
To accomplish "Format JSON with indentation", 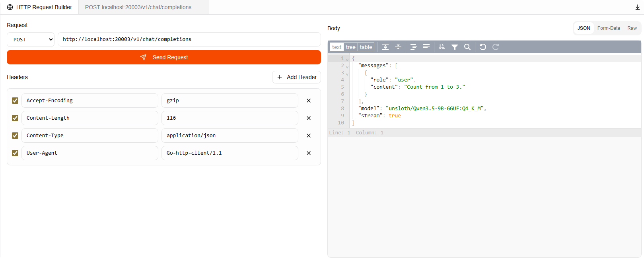I will click(414, 47).
